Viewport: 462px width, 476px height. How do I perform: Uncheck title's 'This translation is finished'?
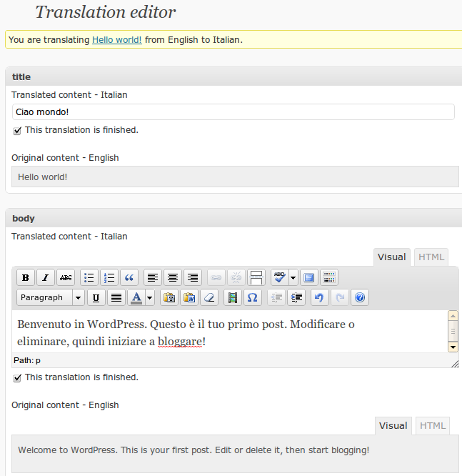click(x=17, y=131)
